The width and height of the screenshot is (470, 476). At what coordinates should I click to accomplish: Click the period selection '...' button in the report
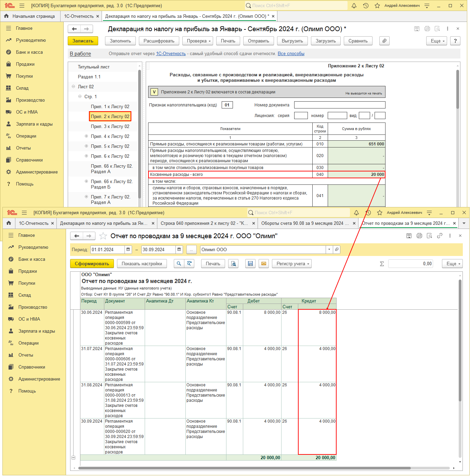click(x=192, y=249)
